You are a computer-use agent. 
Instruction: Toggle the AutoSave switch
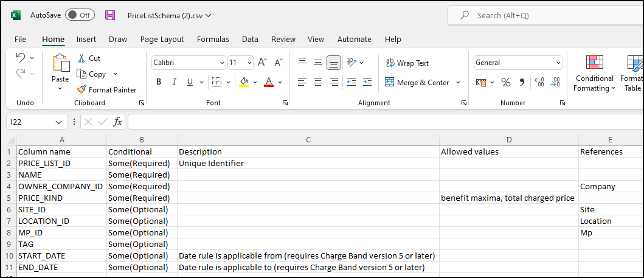pyautogui.click(x=79, y=15)
